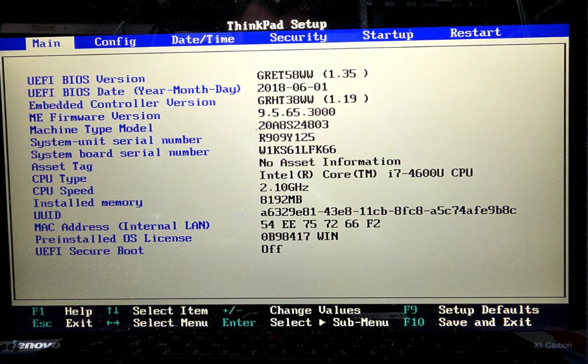
Task: Select MAC address 54 EE 75 72 66 F2
Action: tap(321, 224)
